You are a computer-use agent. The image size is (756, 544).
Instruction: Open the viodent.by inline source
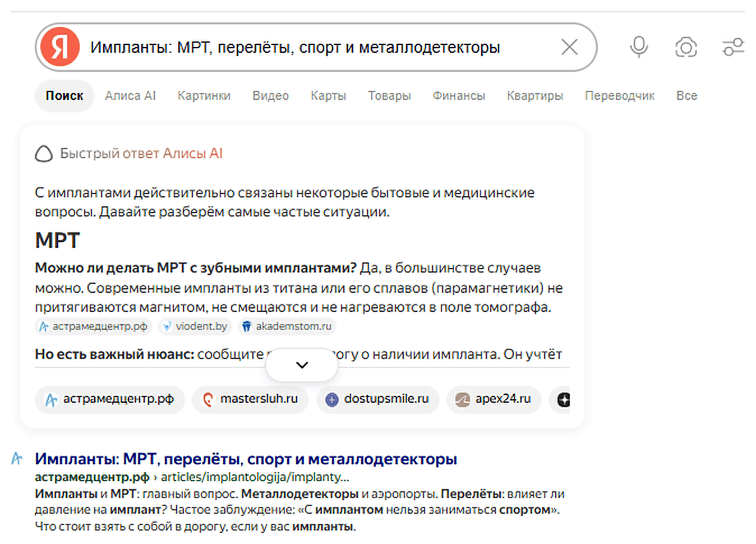(195, 326)
